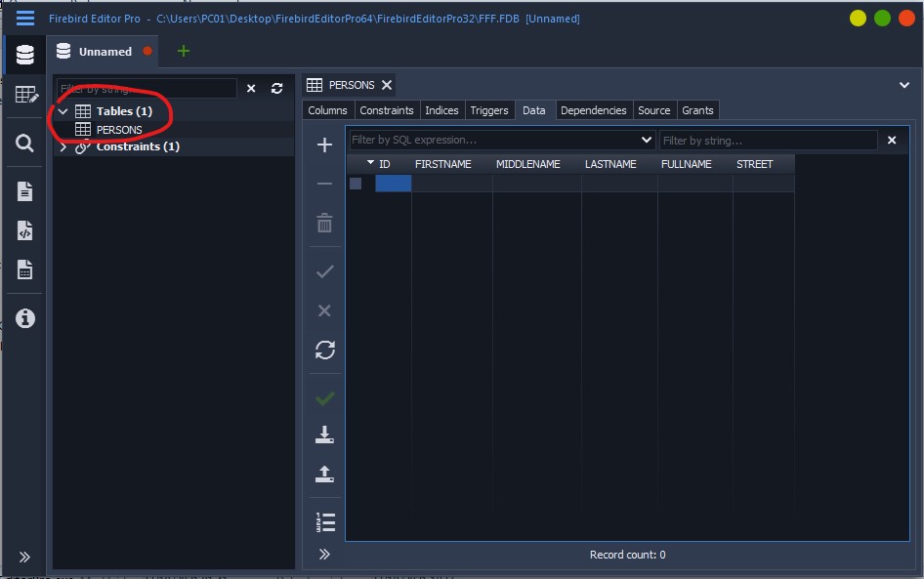
Task: Open the SQL expression filter dropdown arrow
Action: [x=647, y=140]
